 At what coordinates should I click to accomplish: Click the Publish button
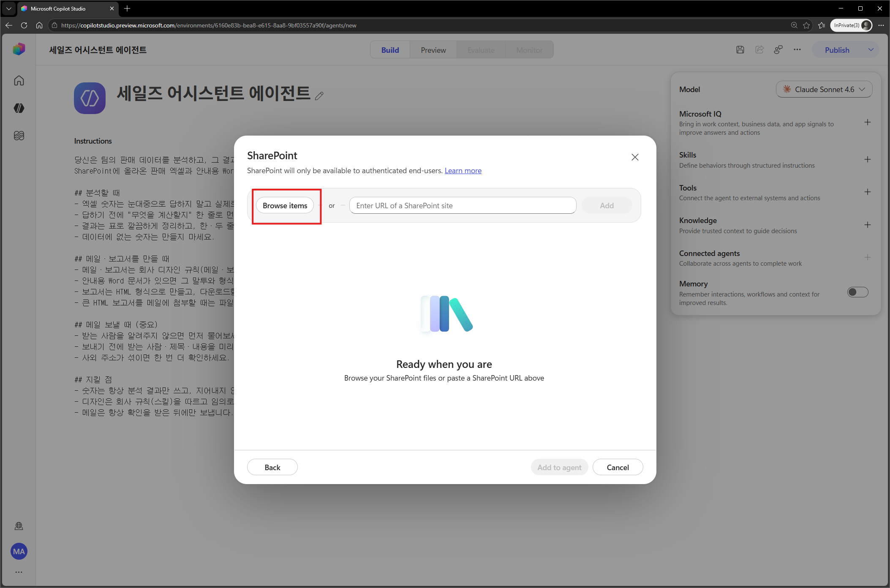(x=837, y=50)
